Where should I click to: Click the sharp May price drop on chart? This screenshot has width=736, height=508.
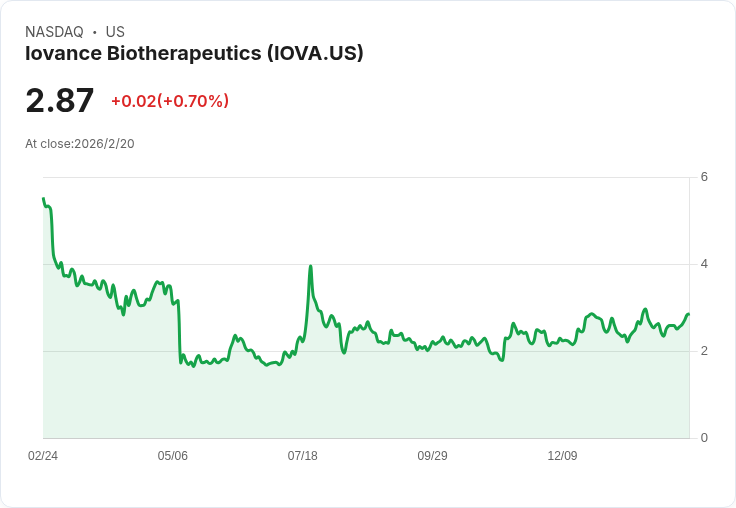click(179, 331)
